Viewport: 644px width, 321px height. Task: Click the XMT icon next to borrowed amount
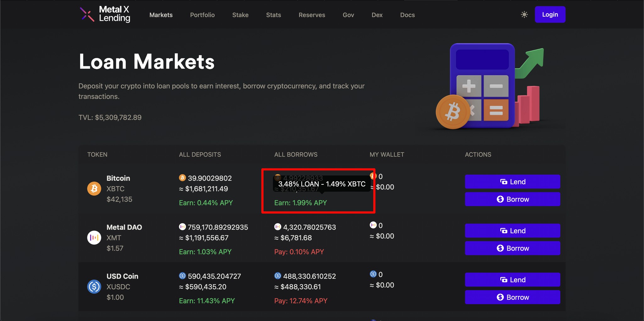point(278,226)
